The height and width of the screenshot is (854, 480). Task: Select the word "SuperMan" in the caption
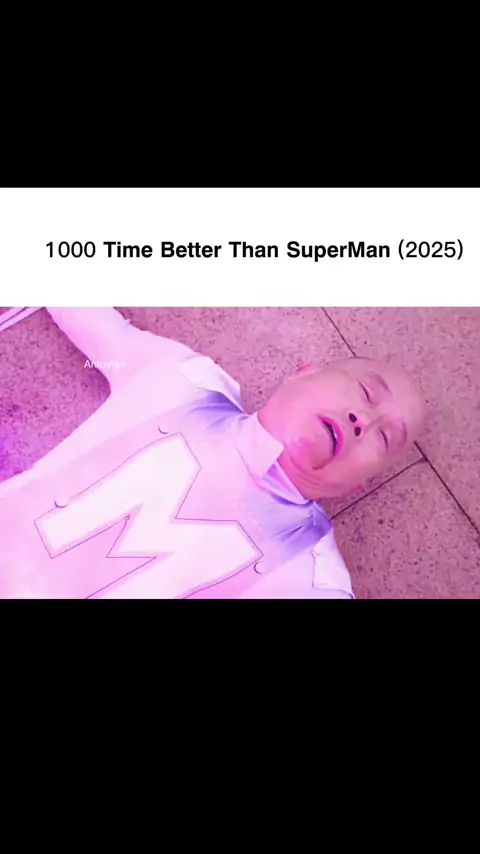(x=338, y=251)
